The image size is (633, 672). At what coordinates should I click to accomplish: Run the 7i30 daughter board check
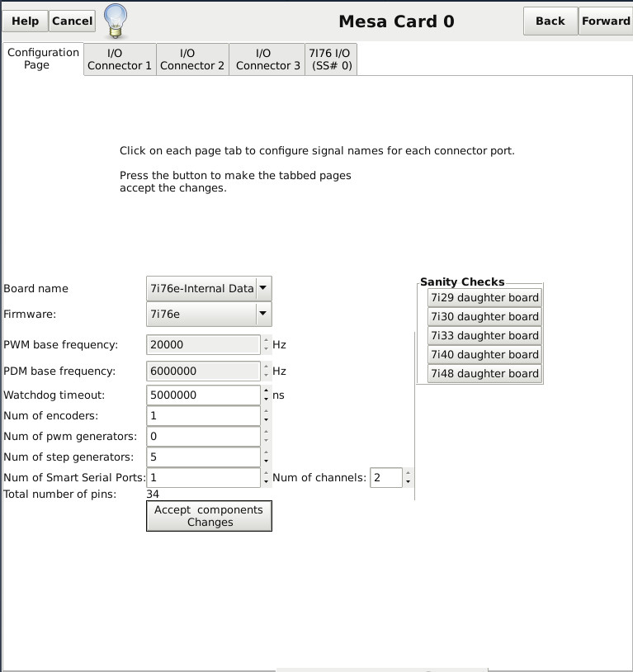[x=484, y=316]
